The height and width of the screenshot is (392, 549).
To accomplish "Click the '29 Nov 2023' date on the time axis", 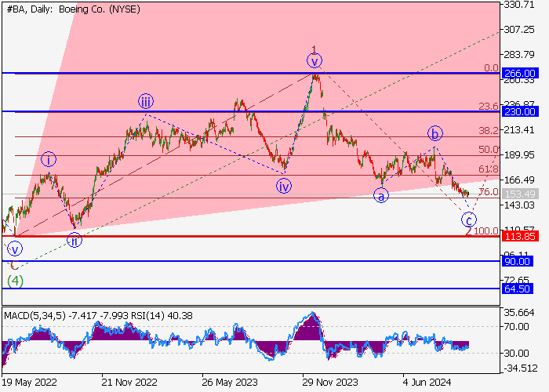I will (x=330, y=382).
